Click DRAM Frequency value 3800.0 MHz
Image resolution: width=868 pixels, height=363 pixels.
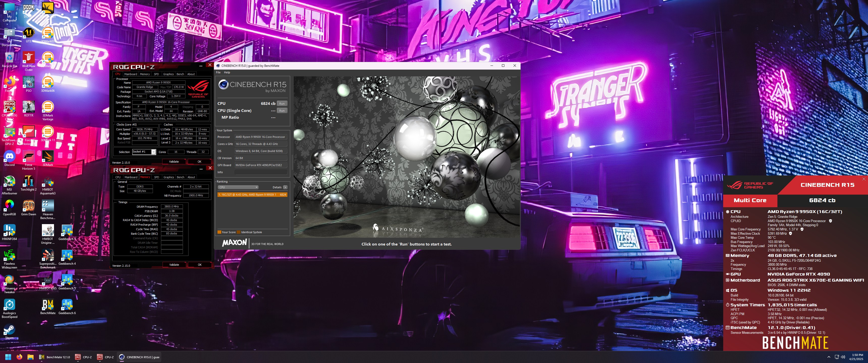pos(172,206)
